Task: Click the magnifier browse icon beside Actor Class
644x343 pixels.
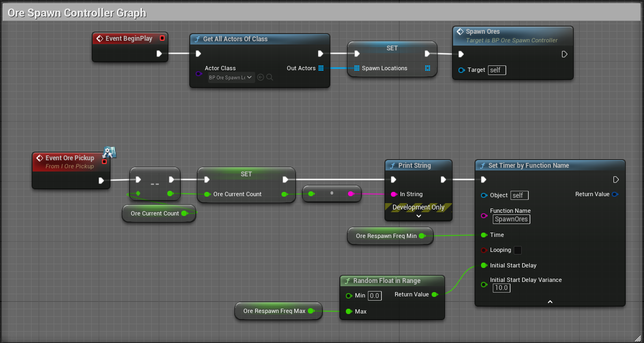Action: point(270,77)
